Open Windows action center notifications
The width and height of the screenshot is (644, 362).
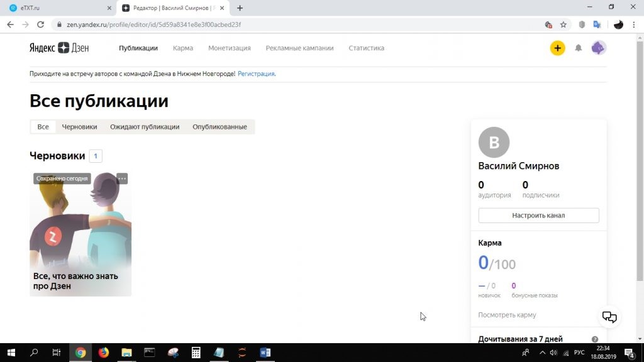click(629, 353)
